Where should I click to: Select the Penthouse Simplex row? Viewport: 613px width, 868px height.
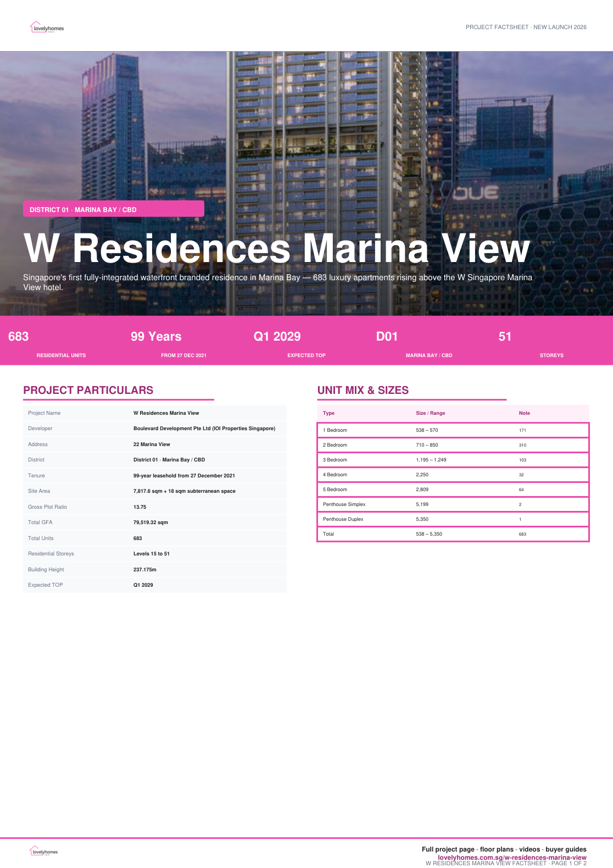click(453, 504)
